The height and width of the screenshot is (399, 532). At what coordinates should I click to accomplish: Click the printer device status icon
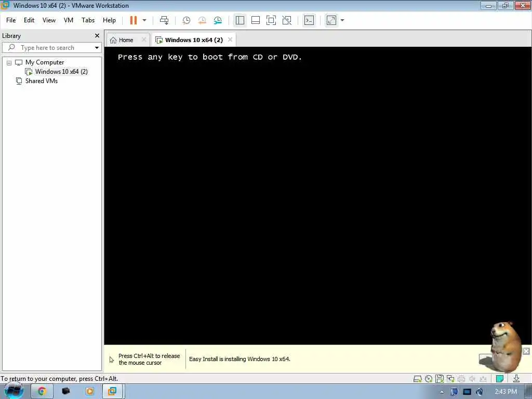461,379
